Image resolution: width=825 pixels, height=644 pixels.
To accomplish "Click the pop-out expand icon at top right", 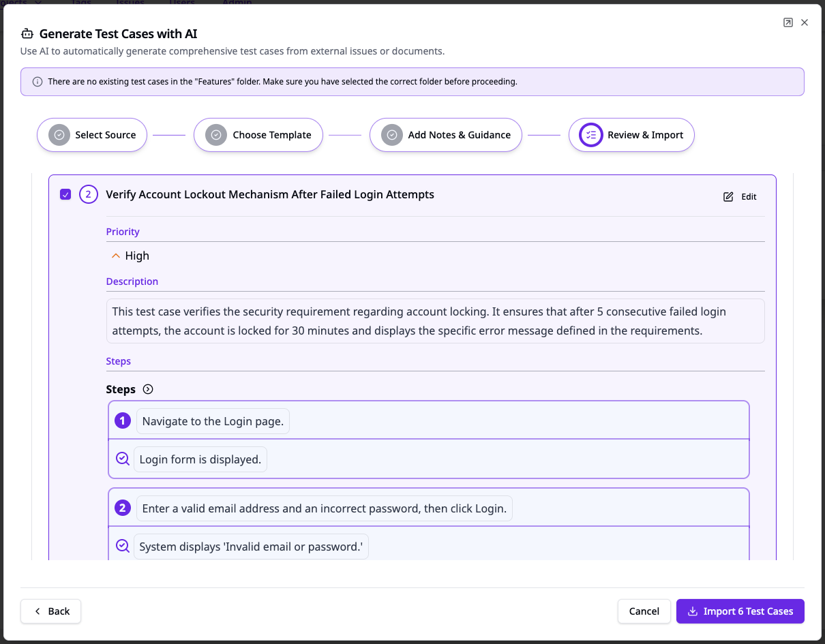I will [x=788, y=22].
